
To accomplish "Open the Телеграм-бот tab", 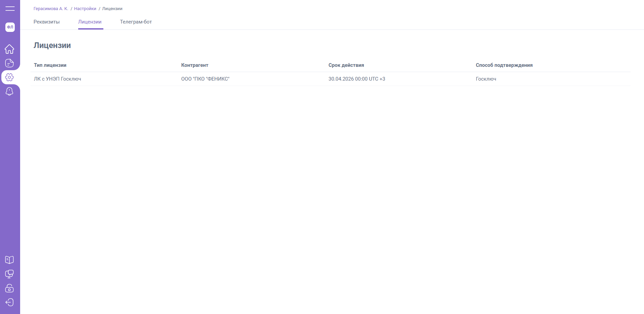I will (x=136, y=22).
